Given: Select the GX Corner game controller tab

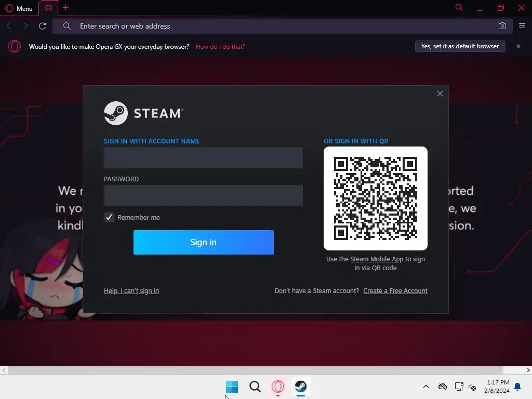Looking at the screenshot, I should (x=48, y=8).
